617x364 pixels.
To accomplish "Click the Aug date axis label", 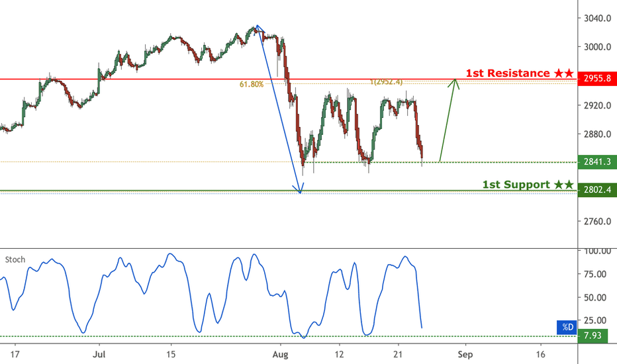I will (280, 355).
